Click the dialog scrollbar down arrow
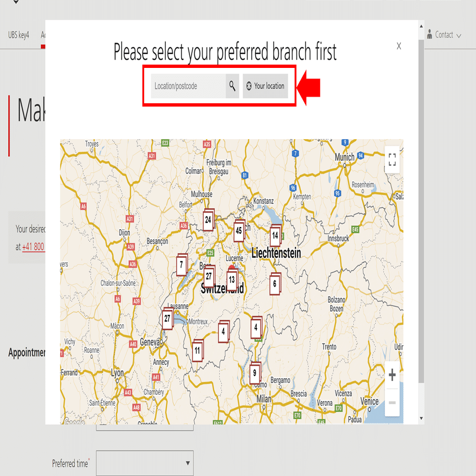The height and width of the screenshot is (476, 476). 421,418
